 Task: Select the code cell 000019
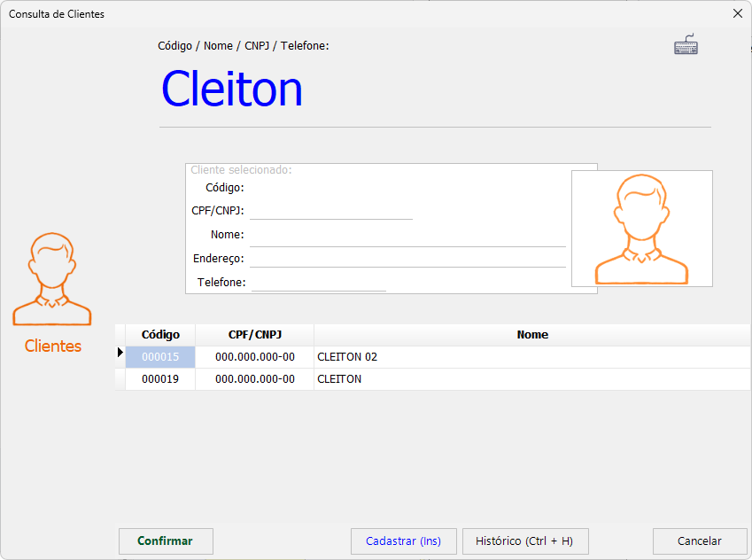click(160, 379)
